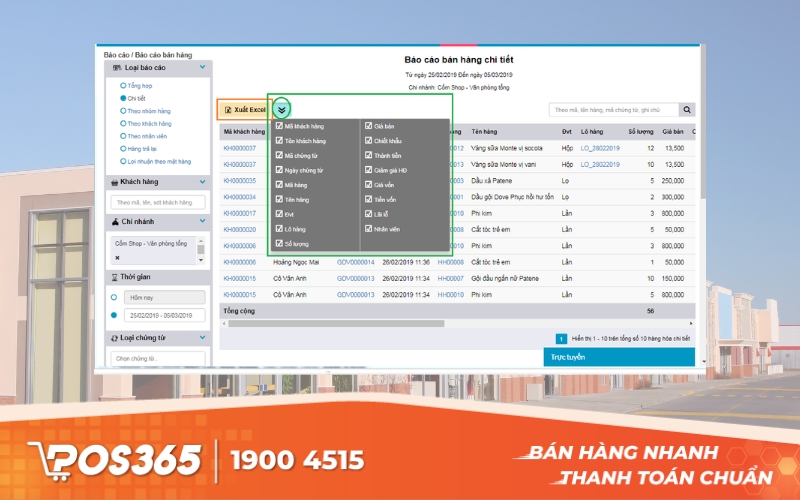Open the Hôm nay time preset dropdown
The image size is (800, 500).
click(x=164, y=297)
